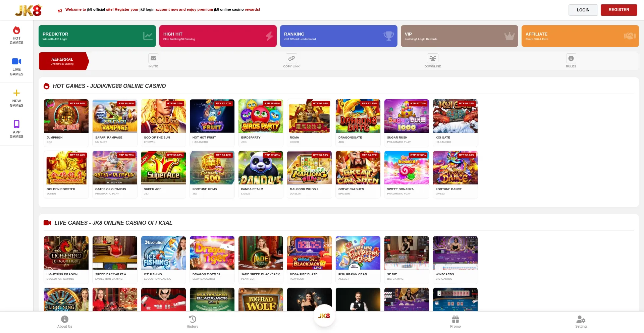Open the High Hit banner
This screenshot has width=644, height=333.
[218, 36]
